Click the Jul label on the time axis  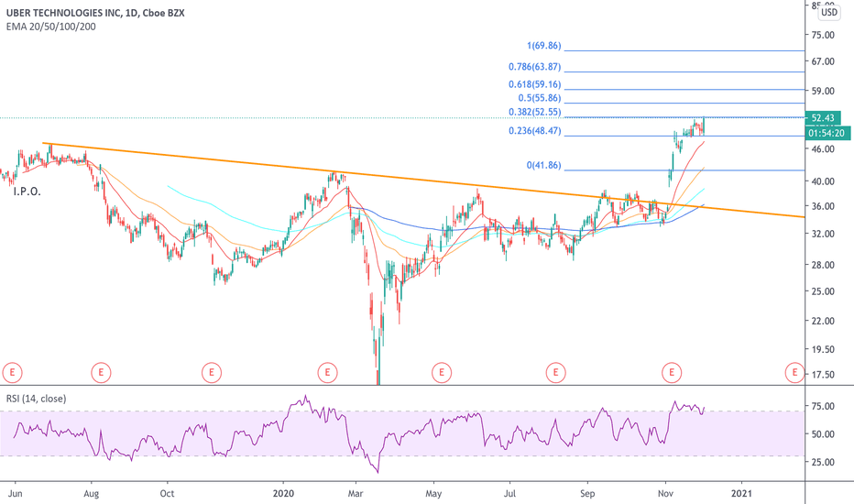pyautogui.click(x=509, y=494)
